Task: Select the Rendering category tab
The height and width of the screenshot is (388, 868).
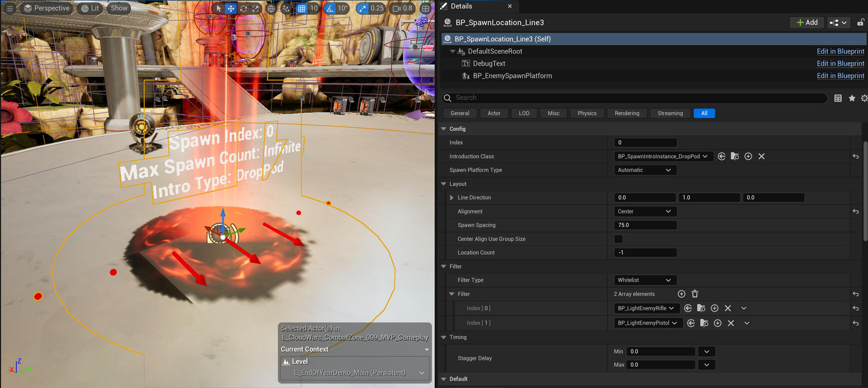Action: tap(627, 113)
